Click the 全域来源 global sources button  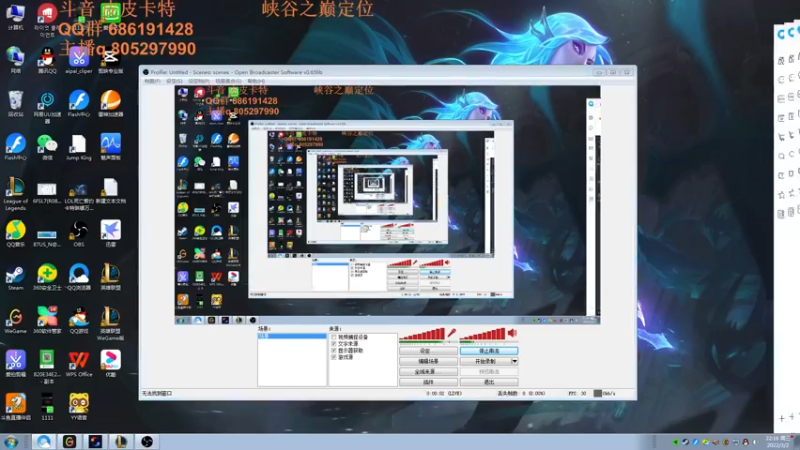[428, 371]
